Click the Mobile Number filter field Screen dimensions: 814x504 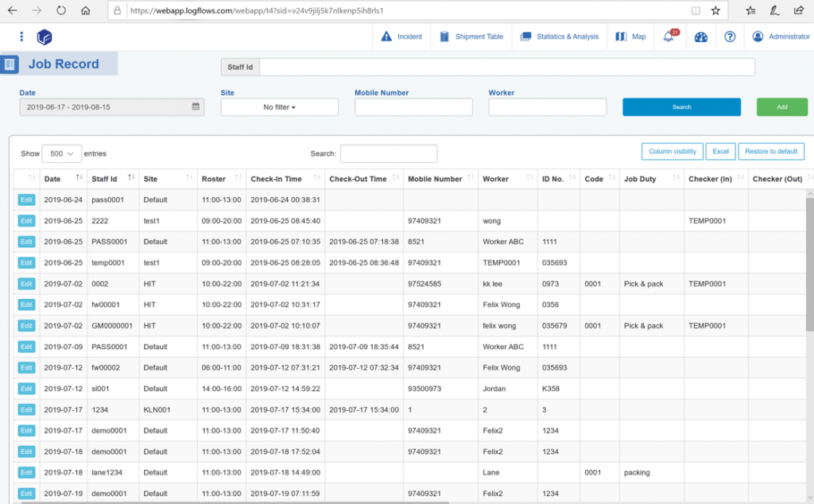coord(413,107)
